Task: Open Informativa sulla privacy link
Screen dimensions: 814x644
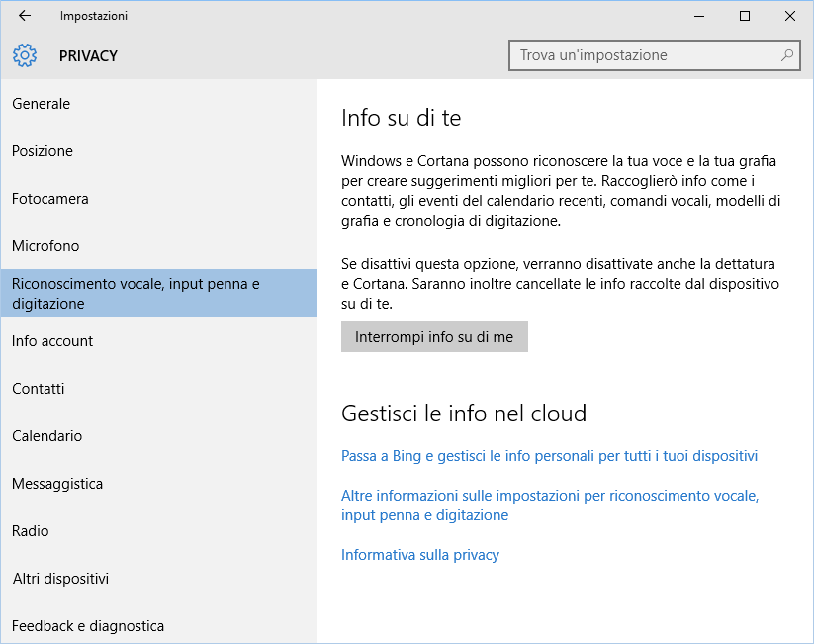Action: coord(420,555)
